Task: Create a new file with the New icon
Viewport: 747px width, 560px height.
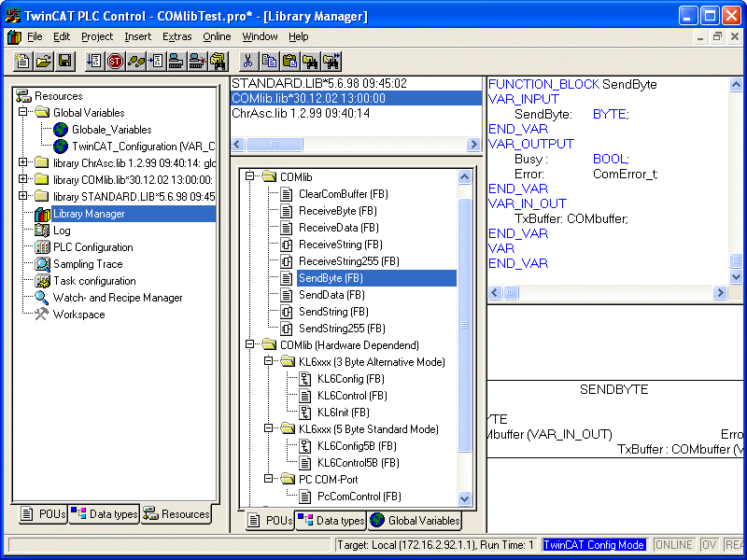Action: click(x=21, y=62)
